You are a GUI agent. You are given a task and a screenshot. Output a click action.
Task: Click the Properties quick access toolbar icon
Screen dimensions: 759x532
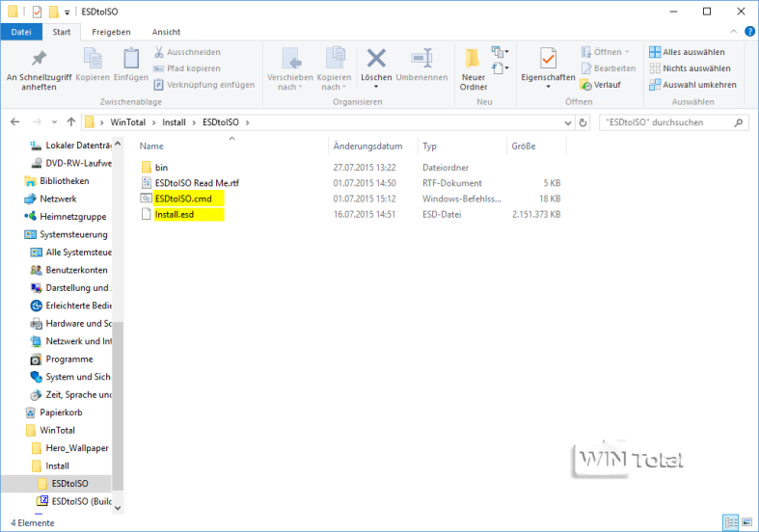(38, 12)
